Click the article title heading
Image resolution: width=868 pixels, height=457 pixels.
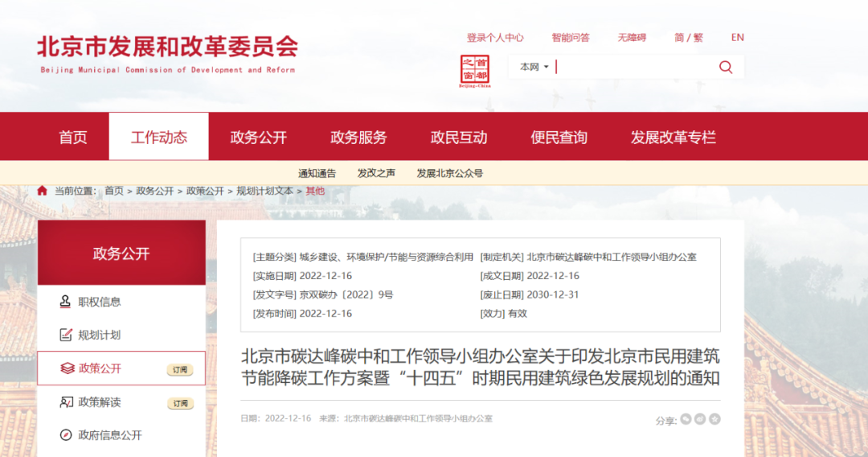point(480,367)
